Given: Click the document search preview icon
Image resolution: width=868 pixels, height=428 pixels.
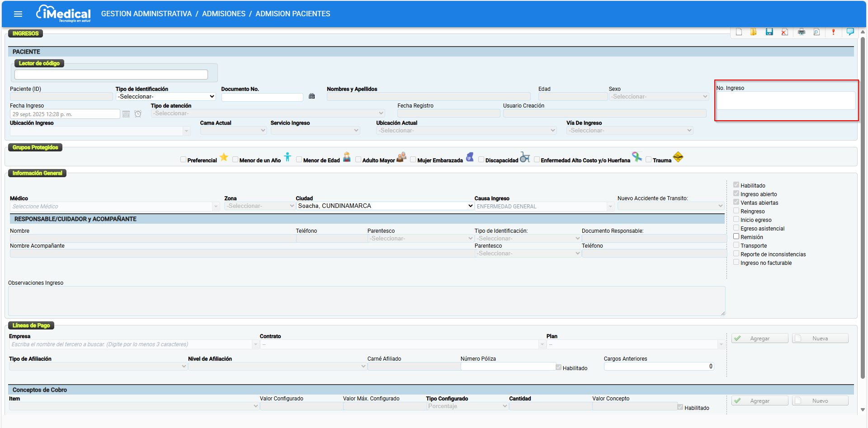Looking at the screenshot, I should (816, 32).
